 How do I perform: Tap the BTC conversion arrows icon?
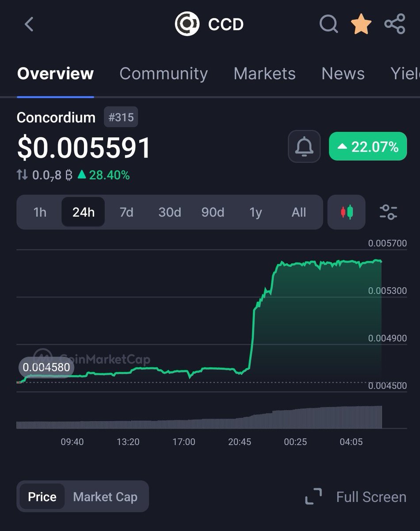tap(22, 175)
